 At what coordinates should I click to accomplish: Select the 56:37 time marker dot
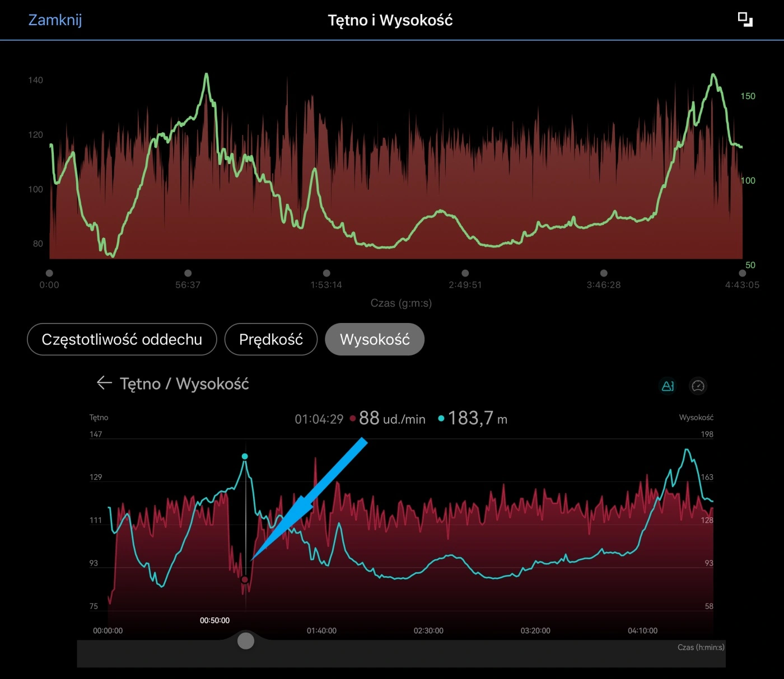(188, 273)
